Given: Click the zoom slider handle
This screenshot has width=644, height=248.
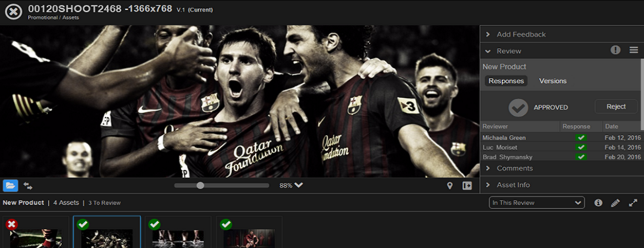Looking at the screenshot, I should 200,185.
